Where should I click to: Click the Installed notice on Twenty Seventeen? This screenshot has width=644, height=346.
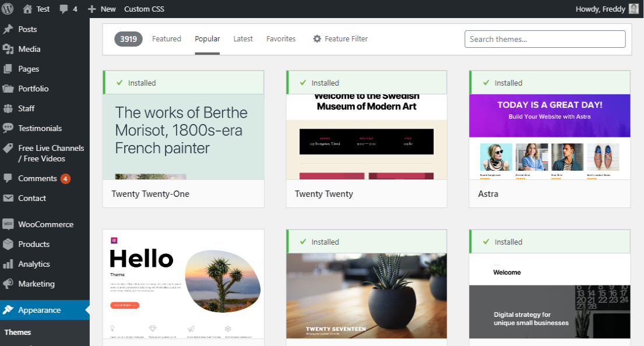point(367,242)
